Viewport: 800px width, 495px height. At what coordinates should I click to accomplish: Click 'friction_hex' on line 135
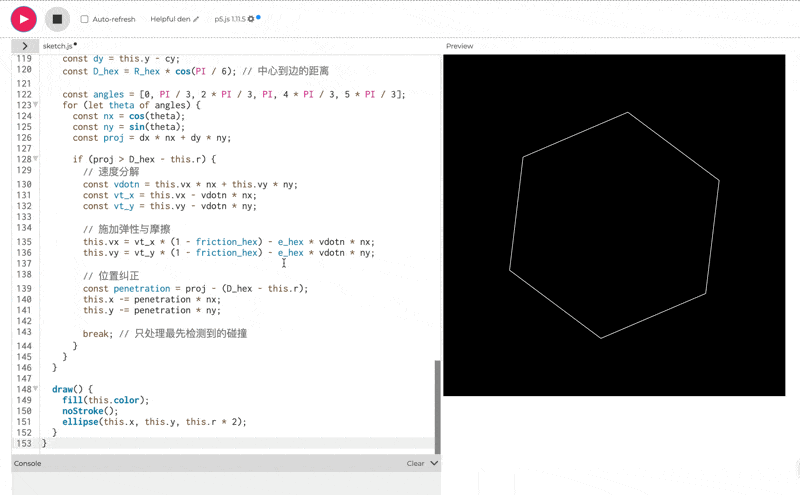[227, 242]
